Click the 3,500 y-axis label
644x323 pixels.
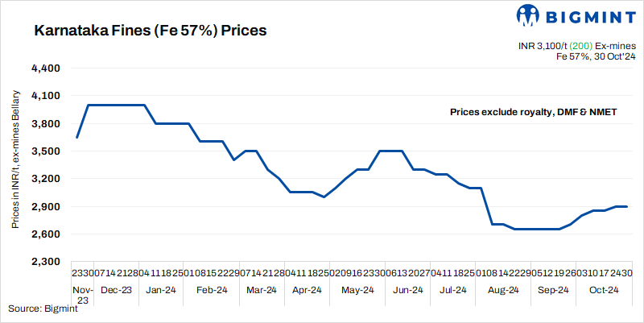[x=47, y=151]
